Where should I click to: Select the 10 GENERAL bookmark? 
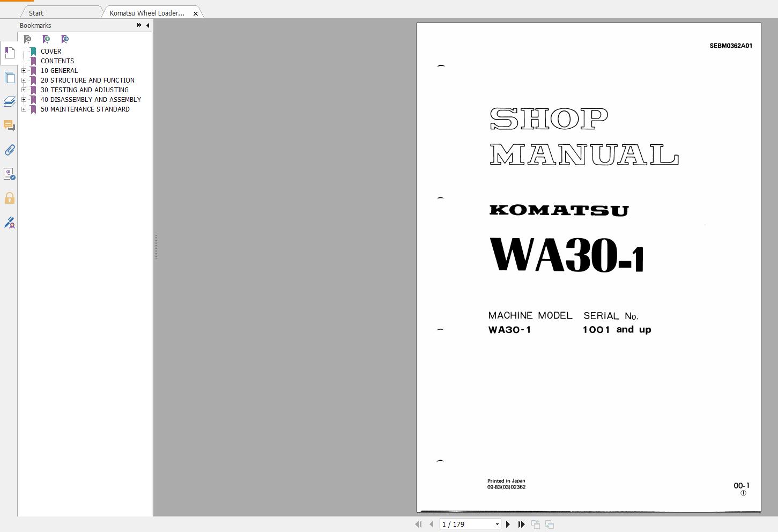[x=59, y=70]
